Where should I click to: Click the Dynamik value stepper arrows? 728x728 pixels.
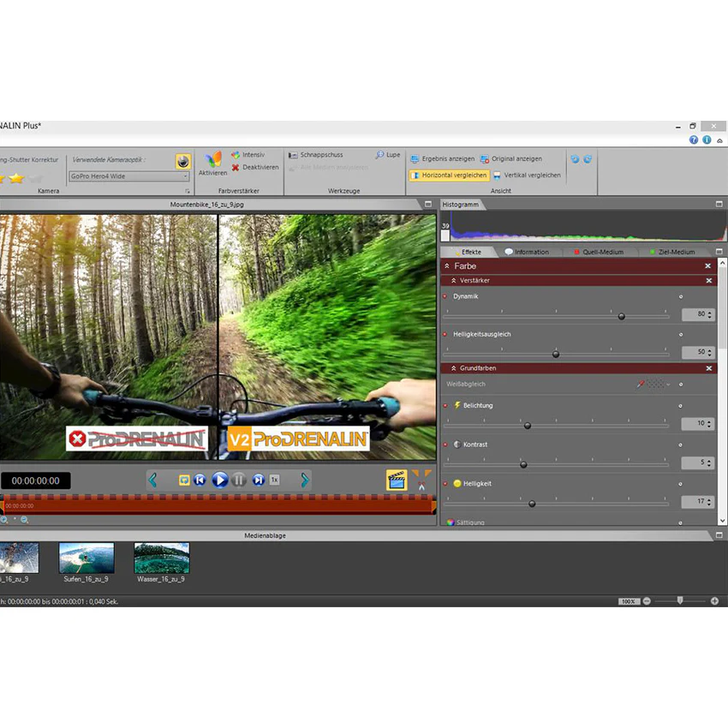coord(709,315)
